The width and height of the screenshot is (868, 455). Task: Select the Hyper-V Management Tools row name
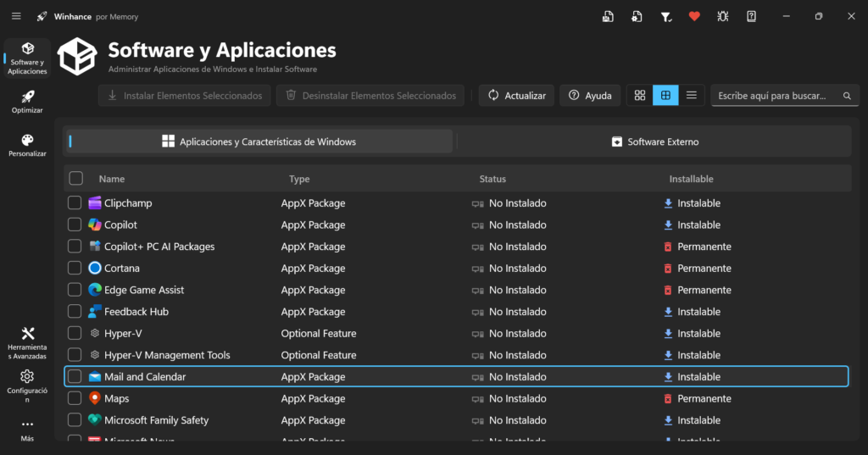click(167, 355)
